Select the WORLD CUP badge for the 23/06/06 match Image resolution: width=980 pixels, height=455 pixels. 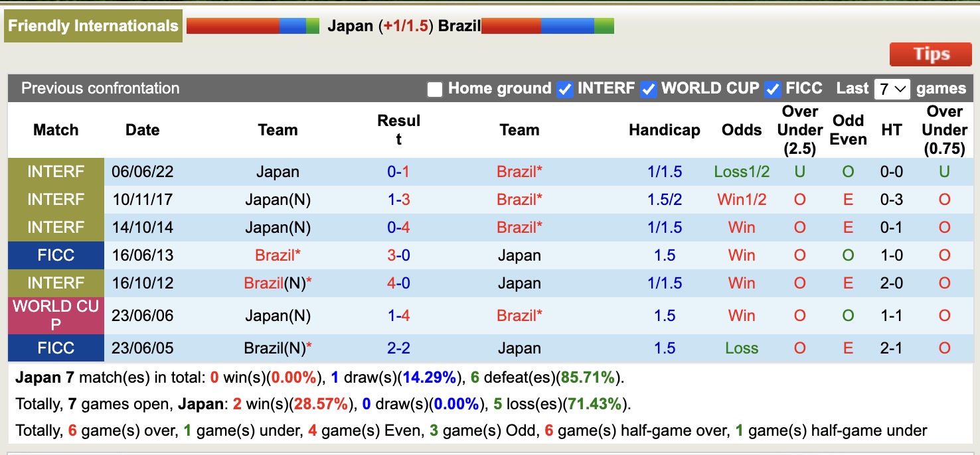[x=56, y=314]
